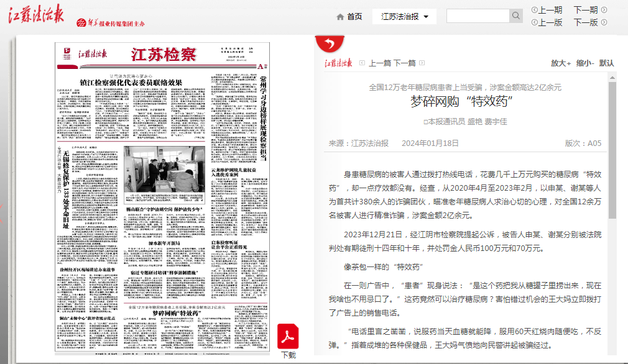This screenshot has height=364, width=628.
Task: Click the previous-page circle arrow icon
Action: click(x=534, y=22)
